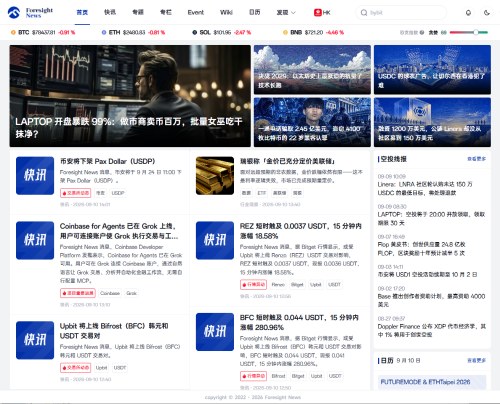
Task: Click view more beside 空投烤报
Action: pyautogui.click(x=476, y=159)
